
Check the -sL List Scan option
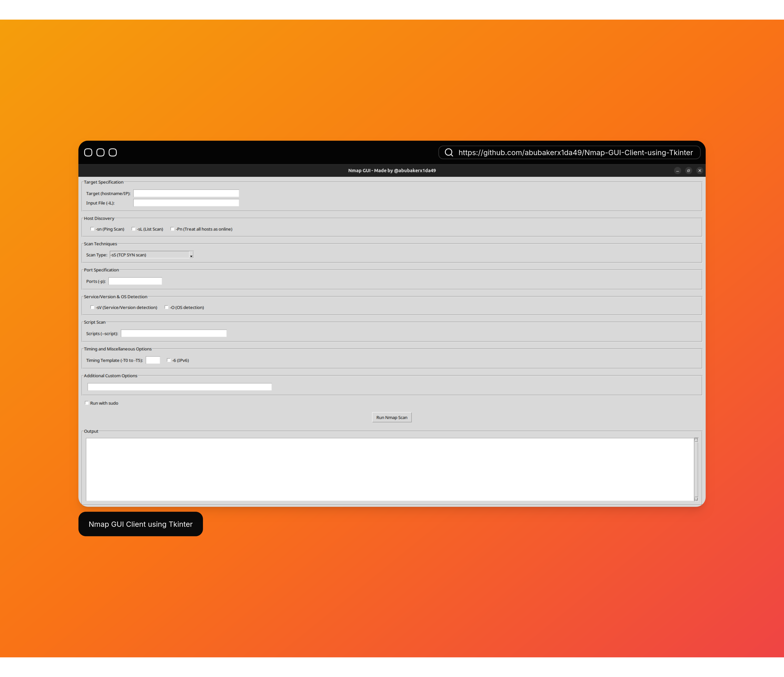click(134, 229)
